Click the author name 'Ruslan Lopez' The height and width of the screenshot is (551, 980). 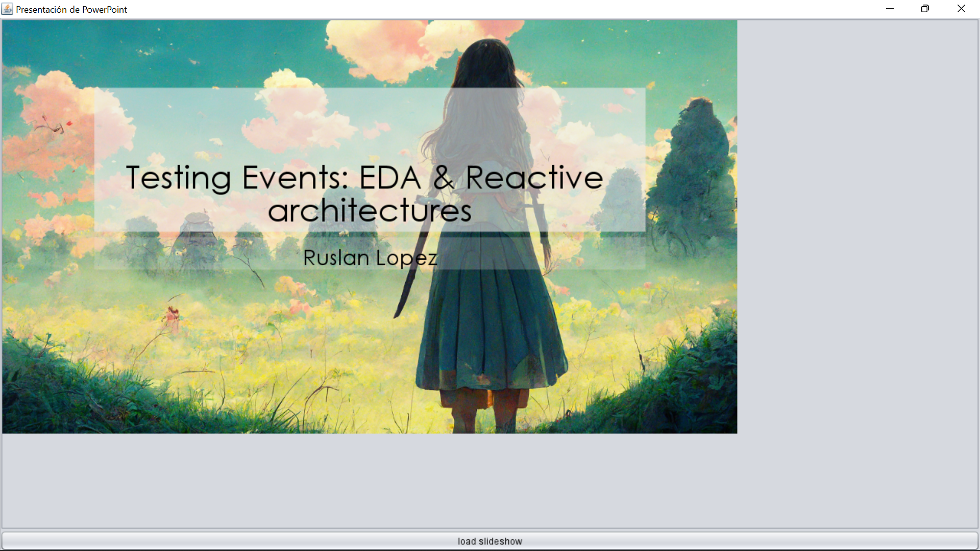(370, 258)
